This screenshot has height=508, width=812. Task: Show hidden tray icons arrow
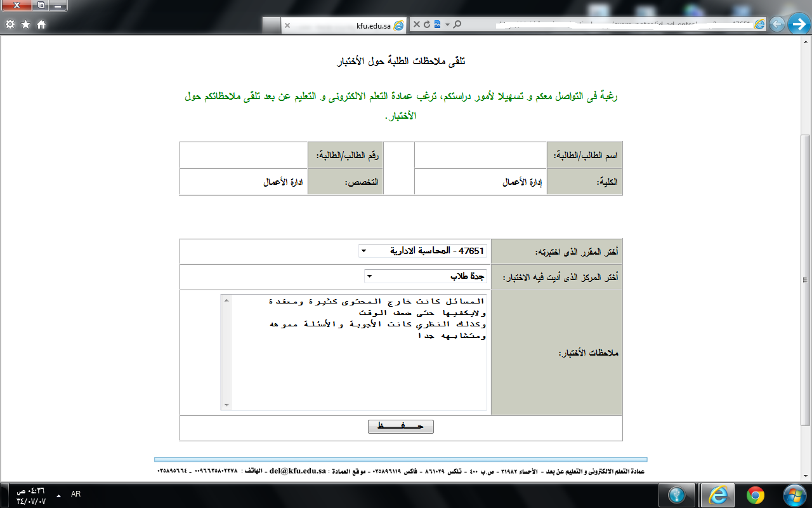point(58,495)
